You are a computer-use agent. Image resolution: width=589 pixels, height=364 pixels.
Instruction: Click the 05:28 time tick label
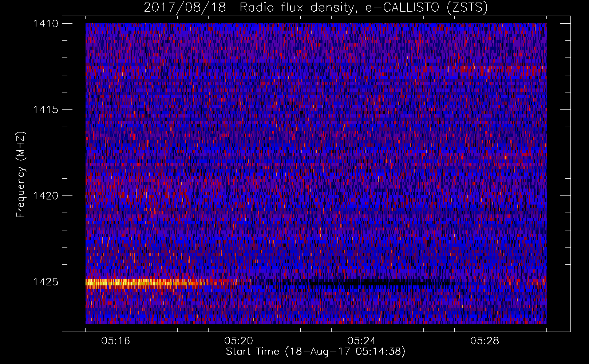(x=485, y=341)
